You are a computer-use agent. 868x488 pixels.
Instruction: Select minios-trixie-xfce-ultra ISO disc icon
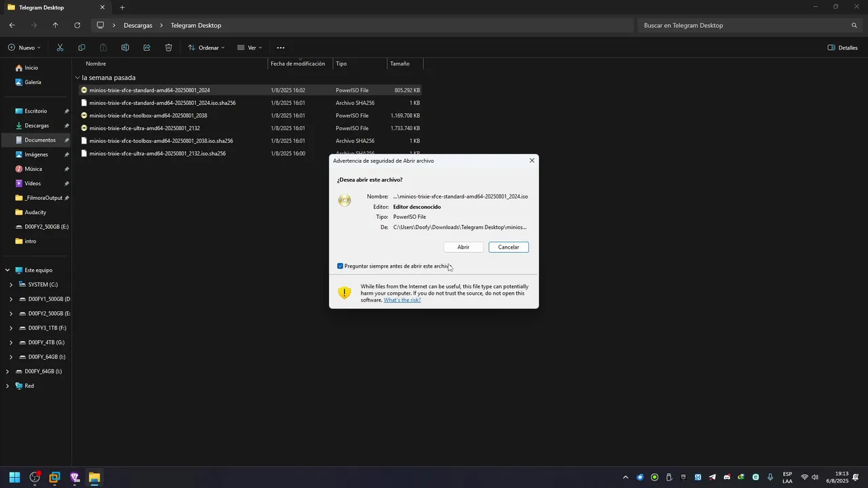pyautogui.click(x=84, y=128)
